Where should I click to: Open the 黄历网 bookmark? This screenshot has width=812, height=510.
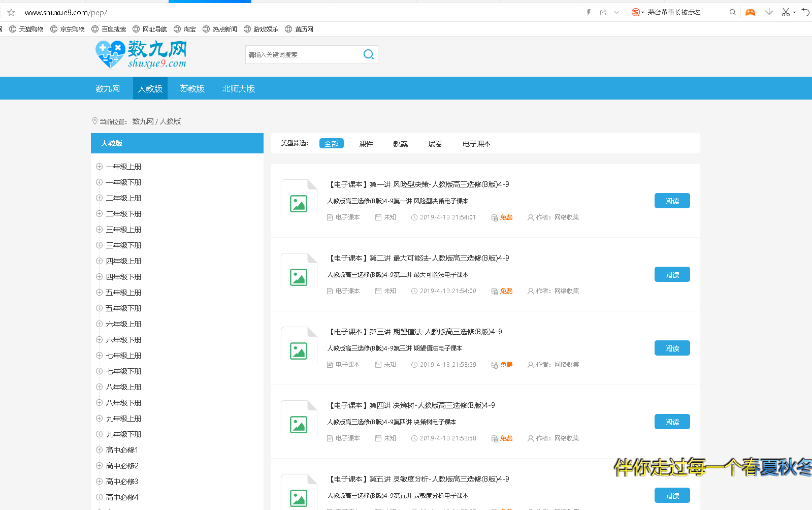(x=299, y=29)
